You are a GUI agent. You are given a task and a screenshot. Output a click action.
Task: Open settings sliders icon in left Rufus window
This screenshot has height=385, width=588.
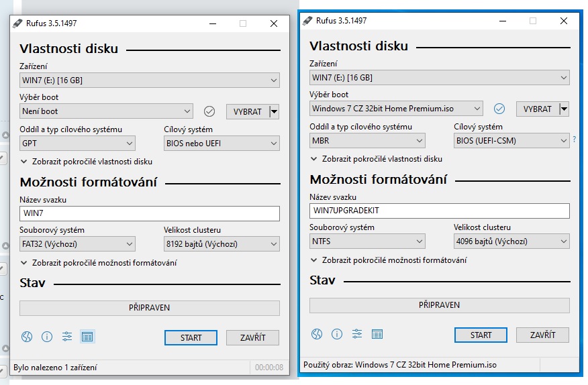click(x=67, y=337)
